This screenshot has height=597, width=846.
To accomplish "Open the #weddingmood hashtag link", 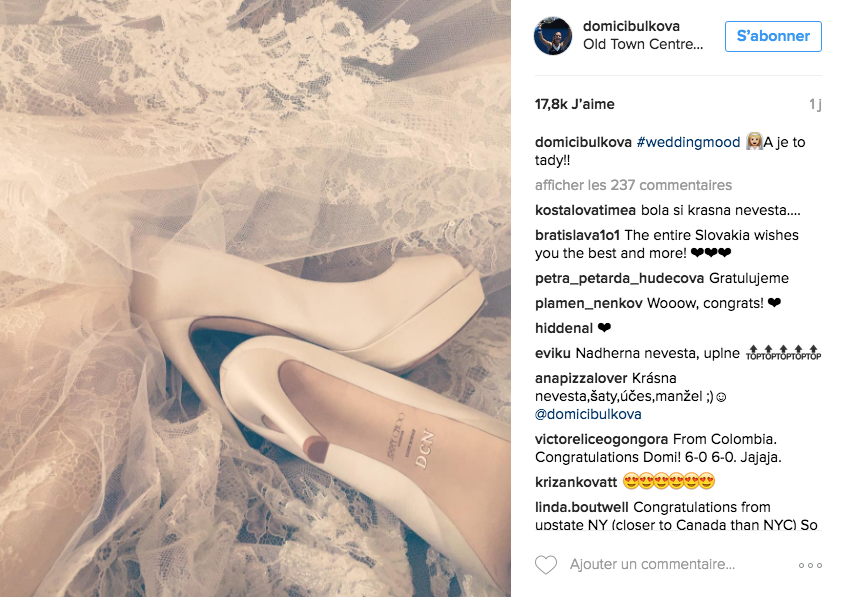I will click(688, 142).
